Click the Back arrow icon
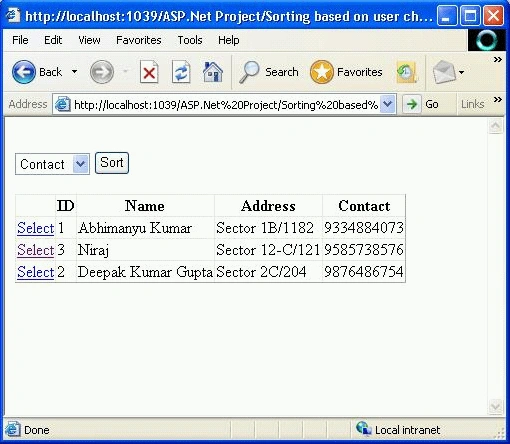 tap(24, 72)
